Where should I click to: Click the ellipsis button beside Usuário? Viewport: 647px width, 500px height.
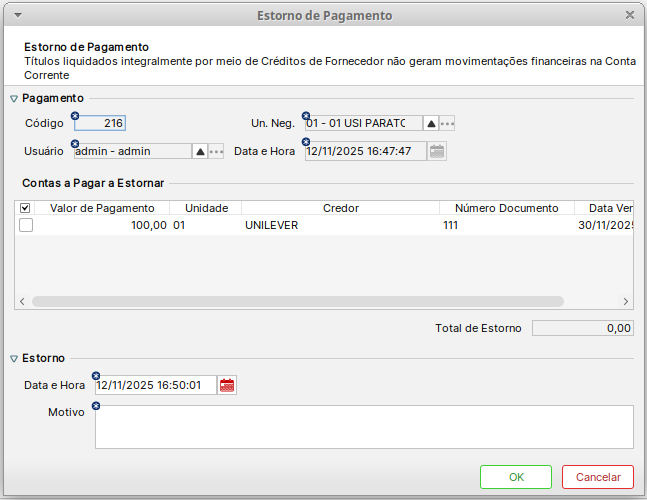(216, 151)
